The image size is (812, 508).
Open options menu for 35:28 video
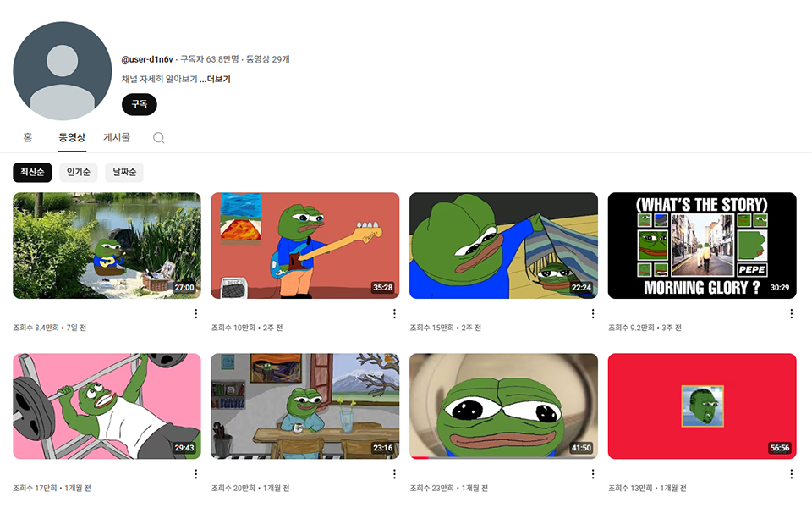point(394,313)
